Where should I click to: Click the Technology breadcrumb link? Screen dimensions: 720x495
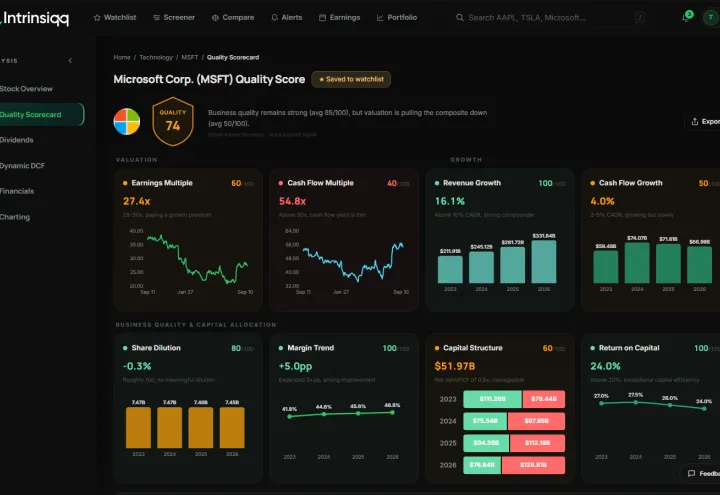point(156,57)
